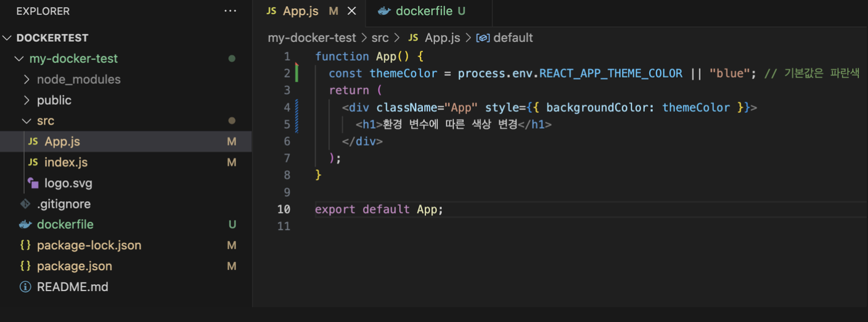Click the info icon beside README.md
Image resolution: width=868 pixels, height=322 pixels.
25,287
